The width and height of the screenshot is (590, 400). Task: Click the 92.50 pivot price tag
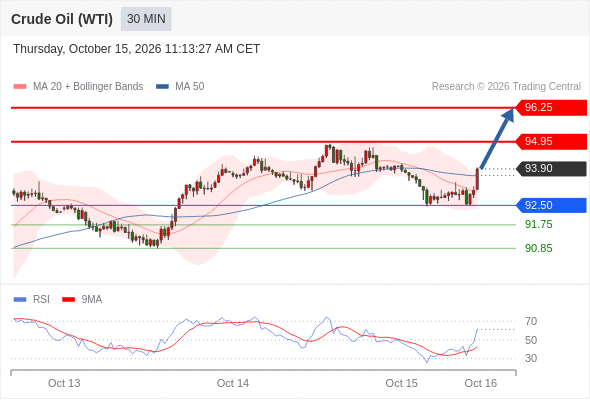point(551,205)
